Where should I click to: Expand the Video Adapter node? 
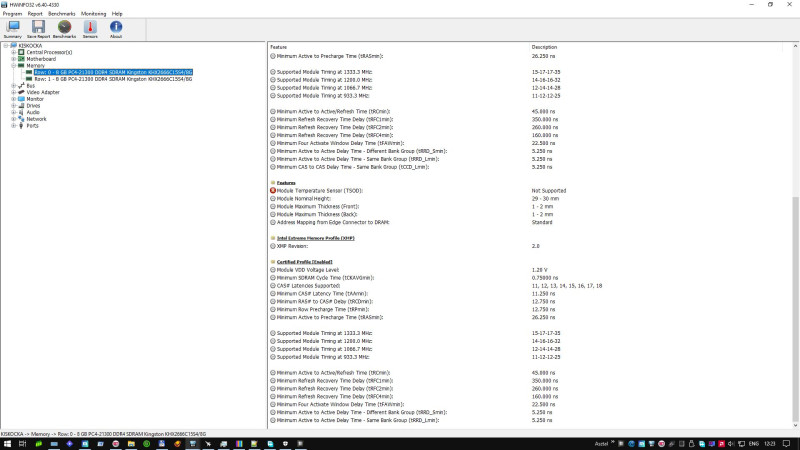[x=14, y=92]
